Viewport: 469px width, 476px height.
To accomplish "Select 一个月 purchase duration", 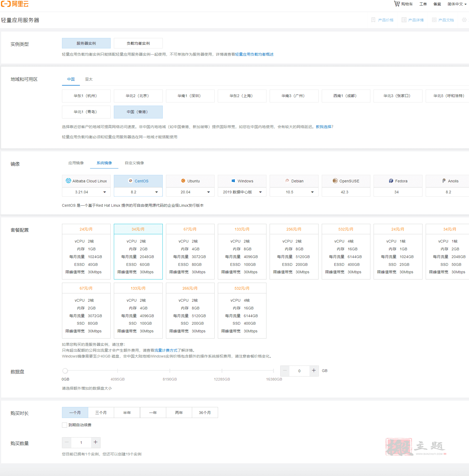I will pyautogui.click(x=75, y=413).
